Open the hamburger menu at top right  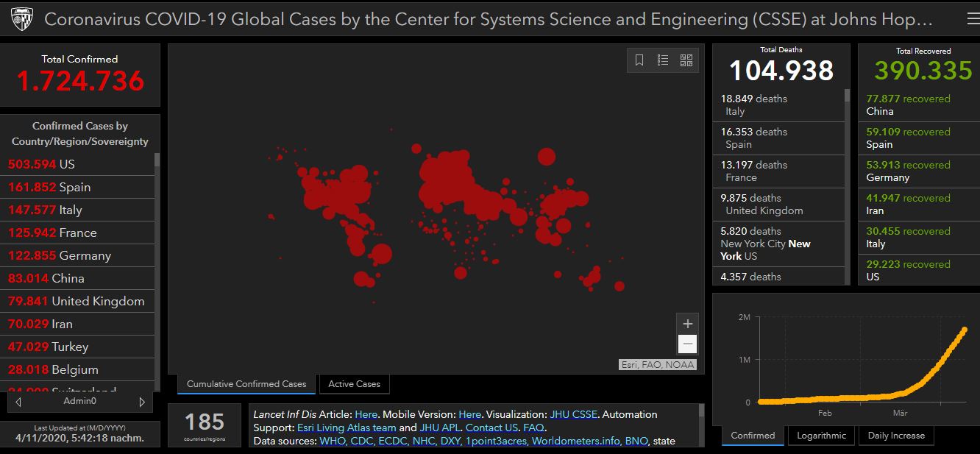(x=972, y=19)
